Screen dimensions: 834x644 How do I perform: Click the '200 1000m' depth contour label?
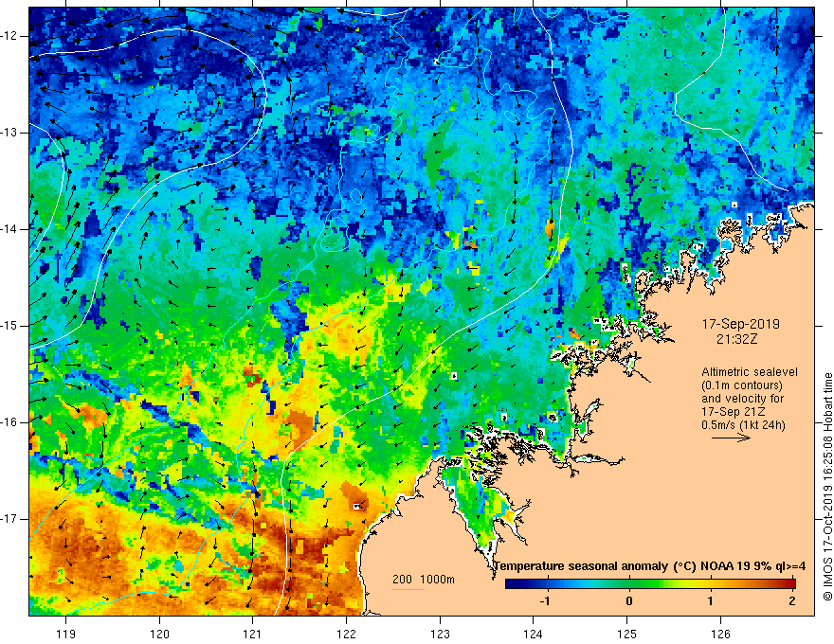coord(424,580)
